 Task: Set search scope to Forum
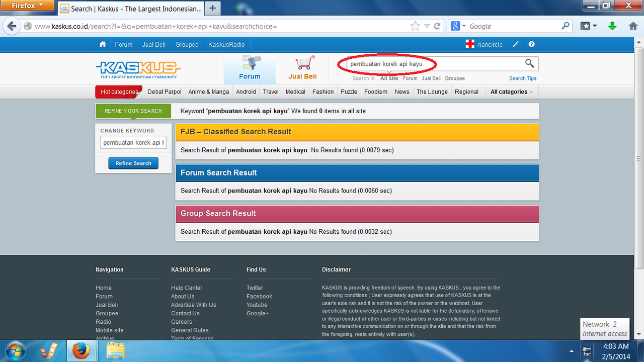click(410, 78)
